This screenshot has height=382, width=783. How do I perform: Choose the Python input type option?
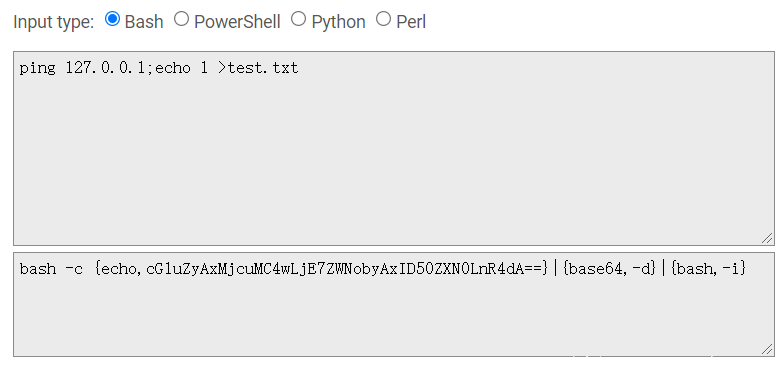(298, 19)
